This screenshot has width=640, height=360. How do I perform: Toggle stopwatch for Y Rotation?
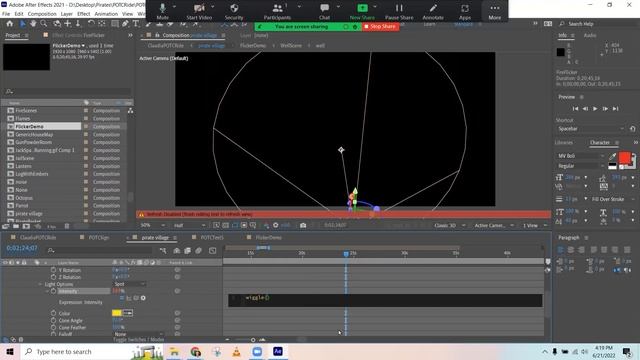tap(53, 270)
